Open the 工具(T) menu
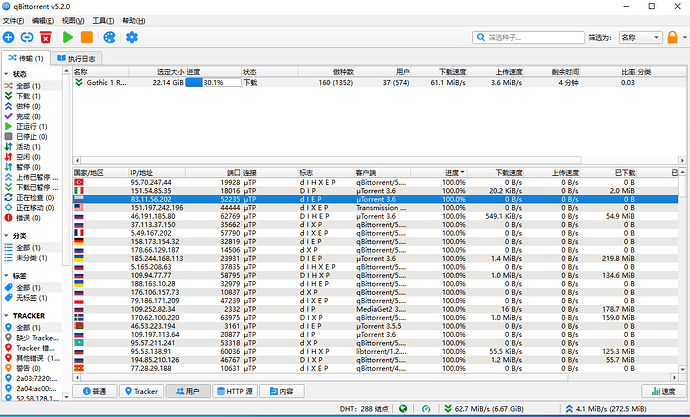The image size is (690, 417). tap(103, 21)
